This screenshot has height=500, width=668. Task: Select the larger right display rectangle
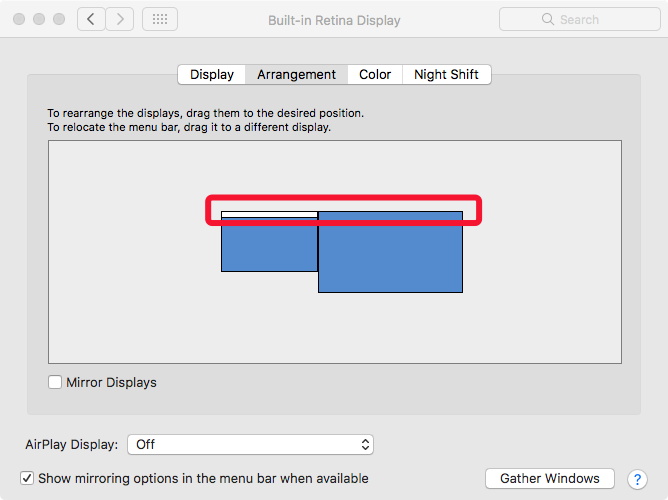390,252
